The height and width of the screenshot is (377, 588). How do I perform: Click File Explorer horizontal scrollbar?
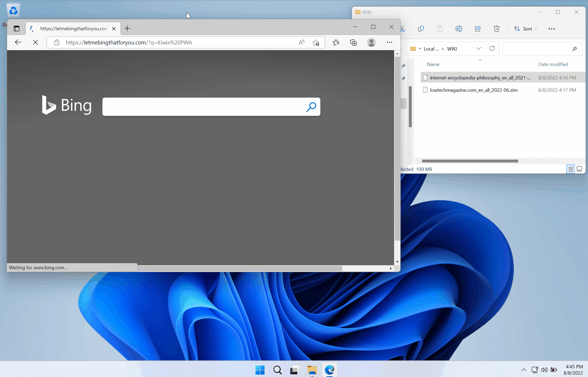pyautogui.click(x=470, y=161)
